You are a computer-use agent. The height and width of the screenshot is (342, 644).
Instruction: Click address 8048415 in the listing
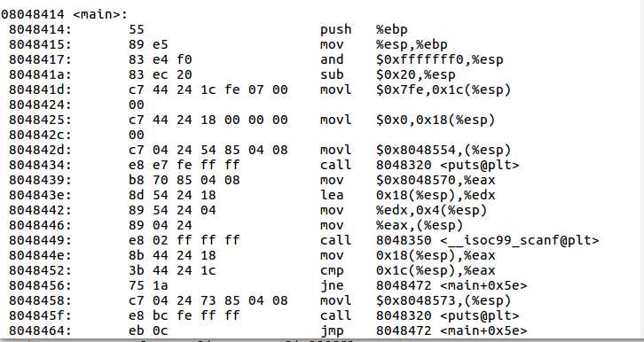40,44
